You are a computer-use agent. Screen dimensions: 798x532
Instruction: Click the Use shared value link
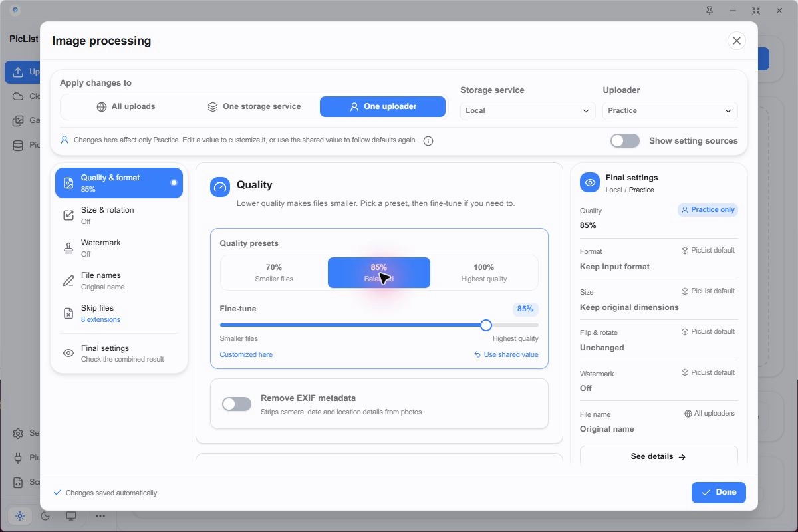coord(506,354)
